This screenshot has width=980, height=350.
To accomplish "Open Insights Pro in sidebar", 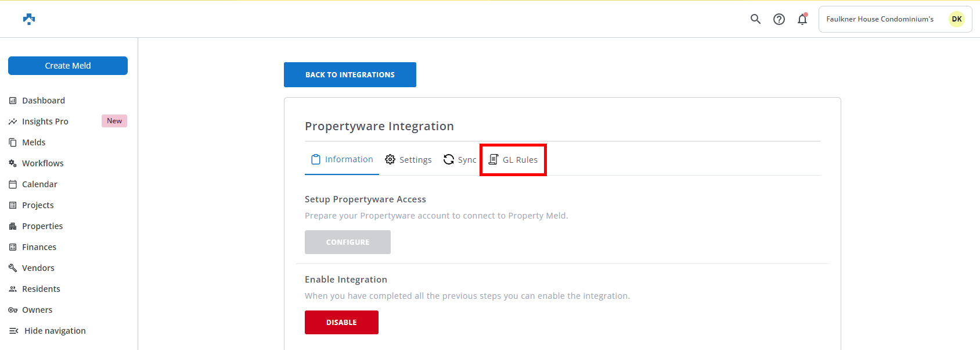I will click(45, 122).
